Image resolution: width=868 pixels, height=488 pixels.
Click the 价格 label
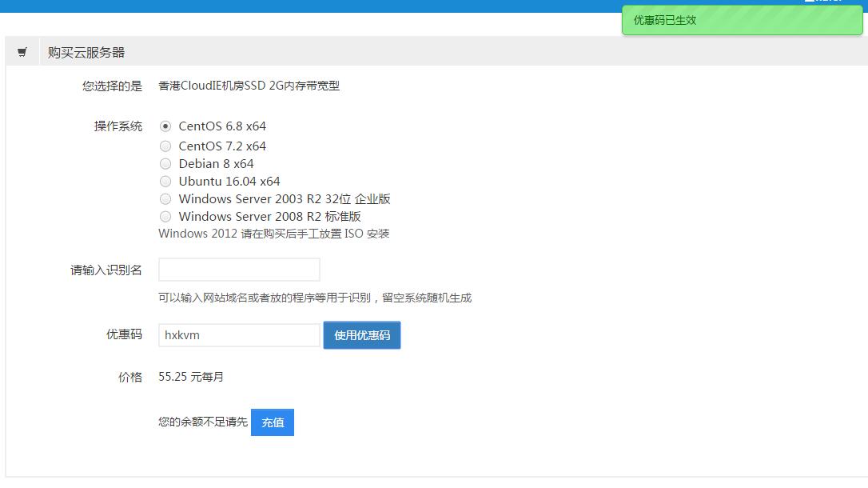click(130, 378)
